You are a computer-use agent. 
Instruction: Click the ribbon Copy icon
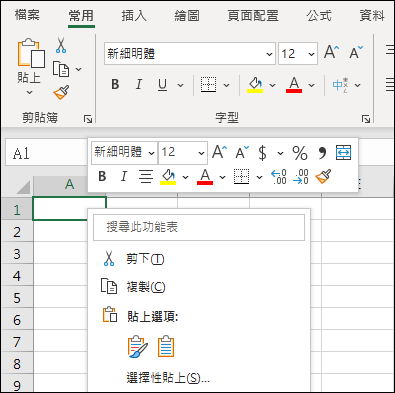coord(61,69)
